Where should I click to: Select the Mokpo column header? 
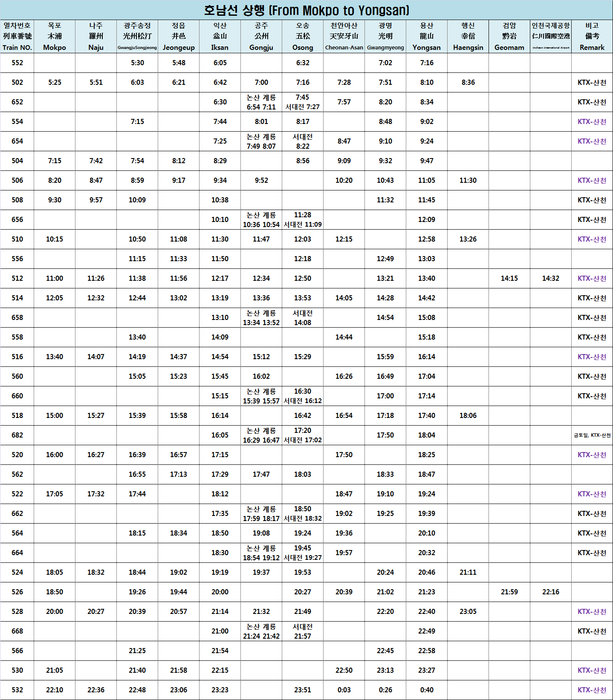[55, 37]
